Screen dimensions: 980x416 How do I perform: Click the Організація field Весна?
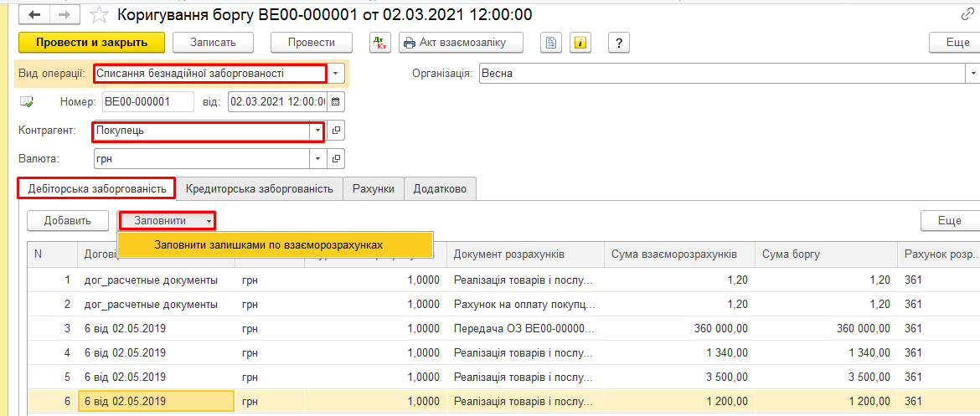click(x=723, y=73)
